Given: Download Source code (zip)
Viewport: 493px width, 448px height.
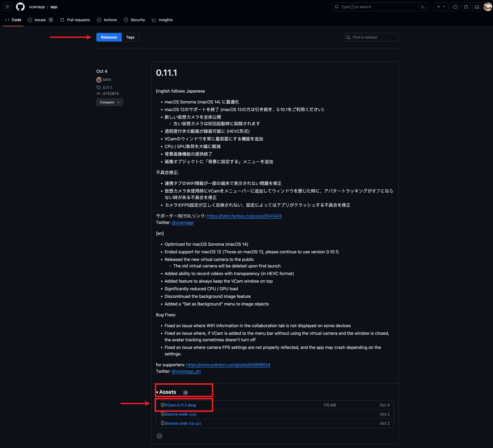Looking at the screenshot, I should (x=180, y=414).
